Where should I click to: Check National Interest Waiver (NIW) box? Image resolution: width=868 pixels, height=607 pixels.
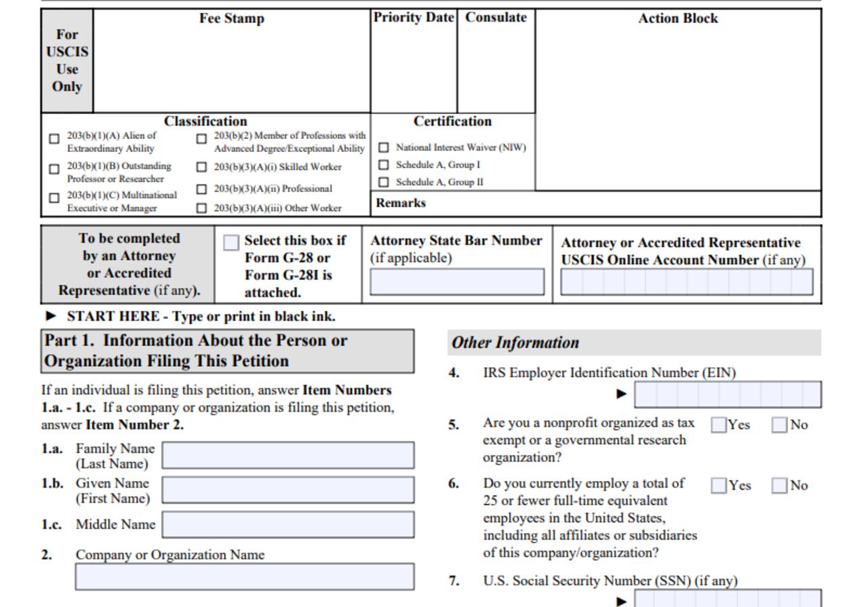point(384,147)
